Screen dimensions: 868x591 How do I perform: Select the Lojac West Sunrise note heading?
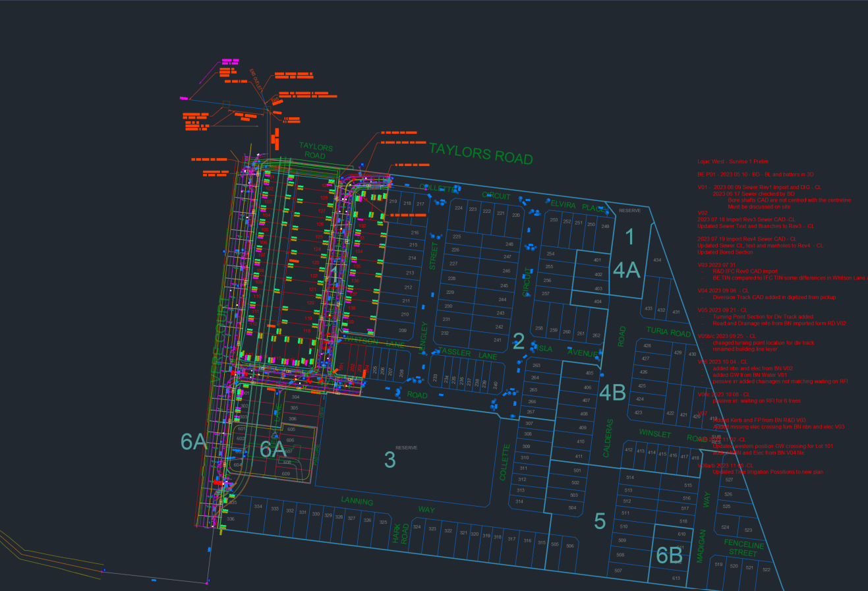pyautogui.click(x=733, y=161)
